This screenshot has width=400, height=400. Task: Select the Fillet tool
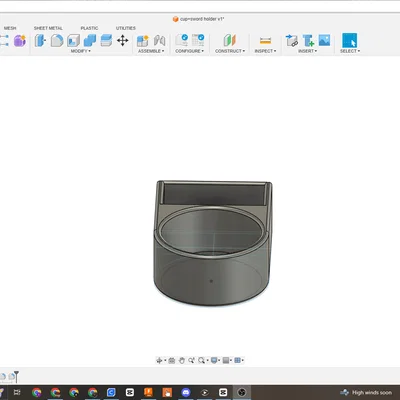coord(57,41)
